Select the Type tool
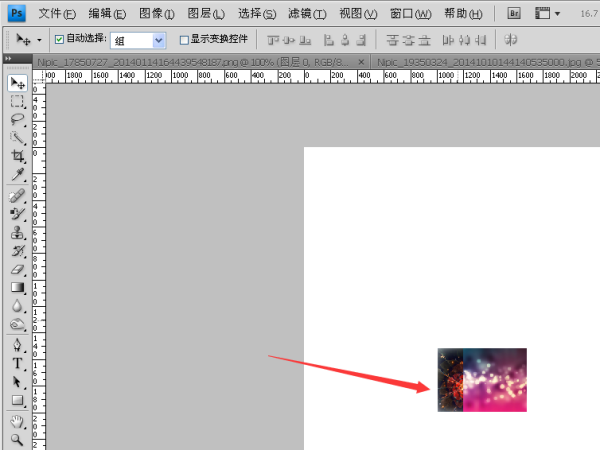This screenshot has height=450, width=600. pos(17,364)
